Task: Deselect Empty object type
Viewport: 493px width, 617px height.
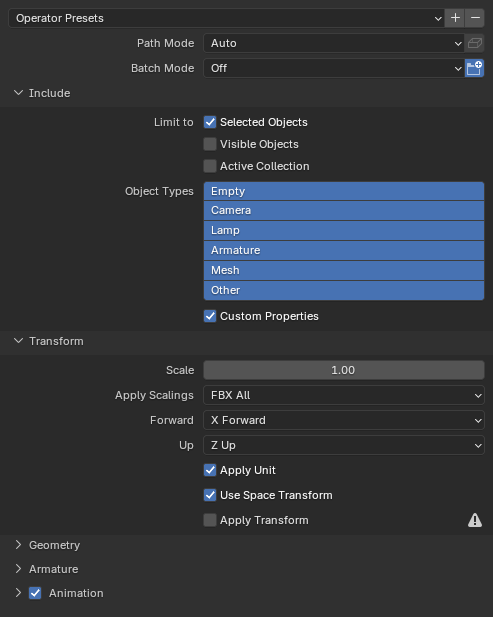Action: point(343,191)
